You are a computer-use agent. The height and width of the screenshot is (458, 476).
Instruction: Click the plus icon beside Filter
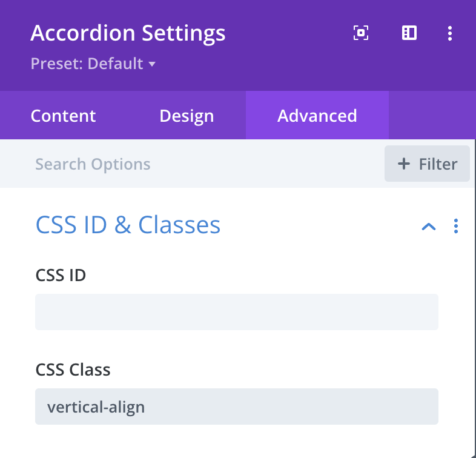point(404,164)
